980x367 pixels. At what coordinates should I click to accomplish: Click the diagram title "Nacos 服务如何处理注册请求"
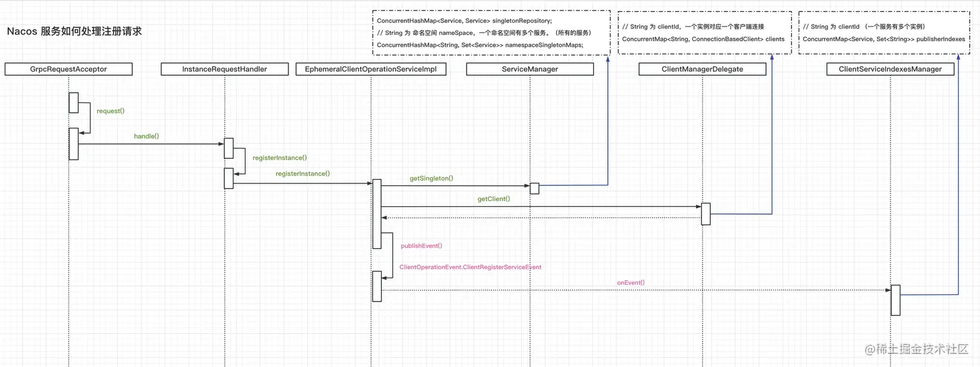(75, 31)
